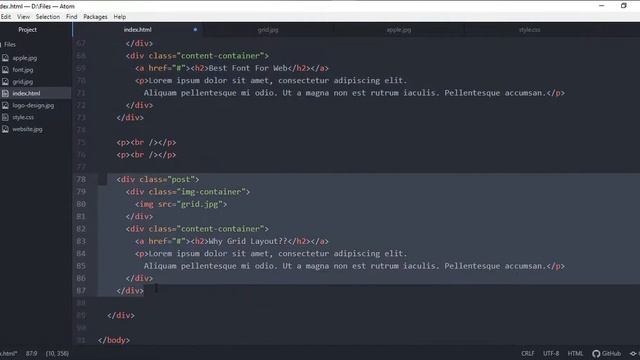Click the first <p><br /></p> line
The image size is (640, 360).
146,142
